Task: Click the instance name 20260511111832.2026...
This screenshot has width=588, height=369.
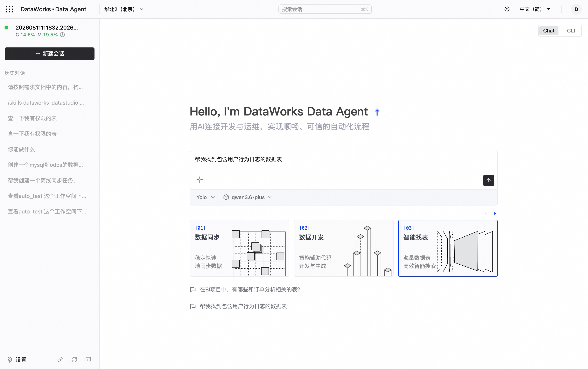Action: (x=47, y=28)
